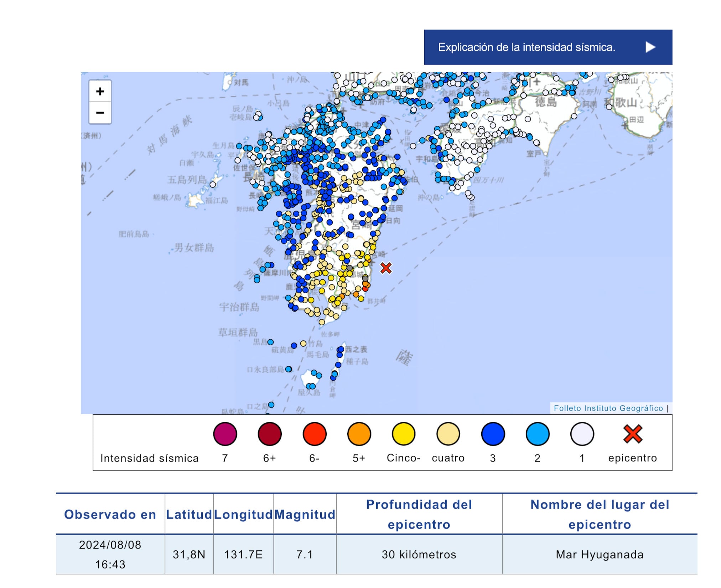The image size is (721, 588).
Task: Click the 5+ orange legend circle
Action: (359, 434)
